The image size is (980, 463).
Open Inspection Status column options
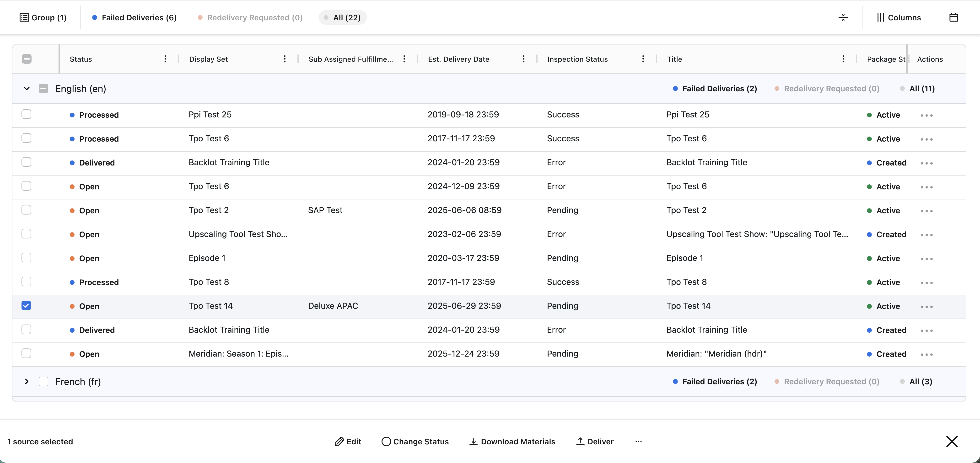[643, 59]
